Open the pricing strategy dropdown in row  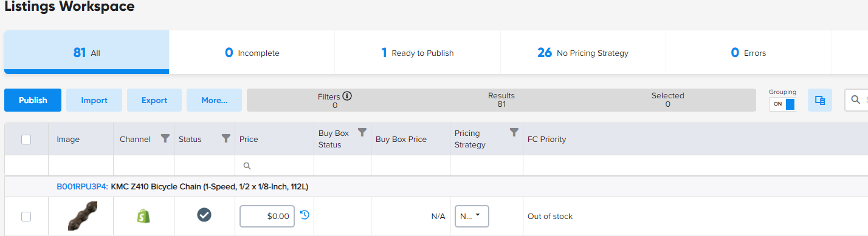472,216
